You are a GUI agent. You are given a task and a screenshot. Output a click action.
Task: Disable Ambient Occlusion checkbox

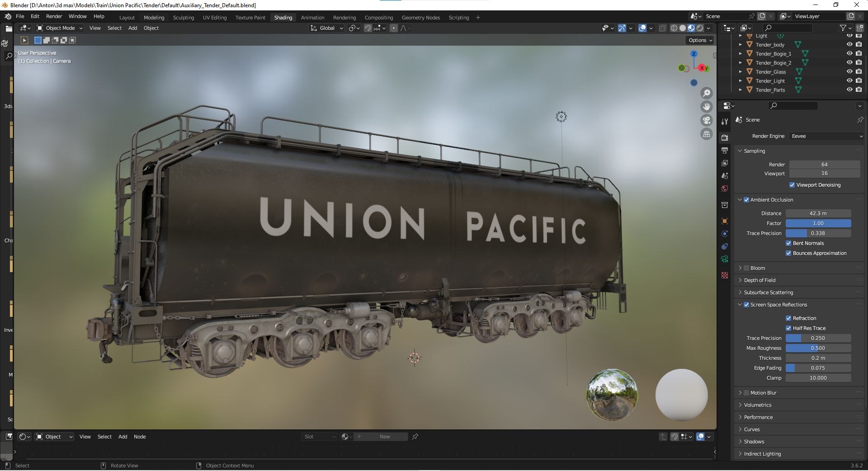coord(746,200)
